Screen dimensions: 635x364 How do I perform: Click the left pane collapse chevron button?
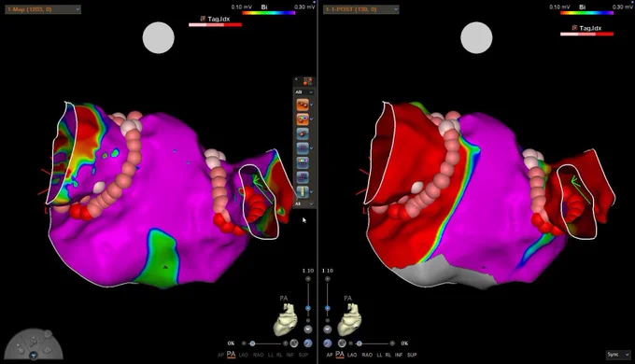coord(308,329)
